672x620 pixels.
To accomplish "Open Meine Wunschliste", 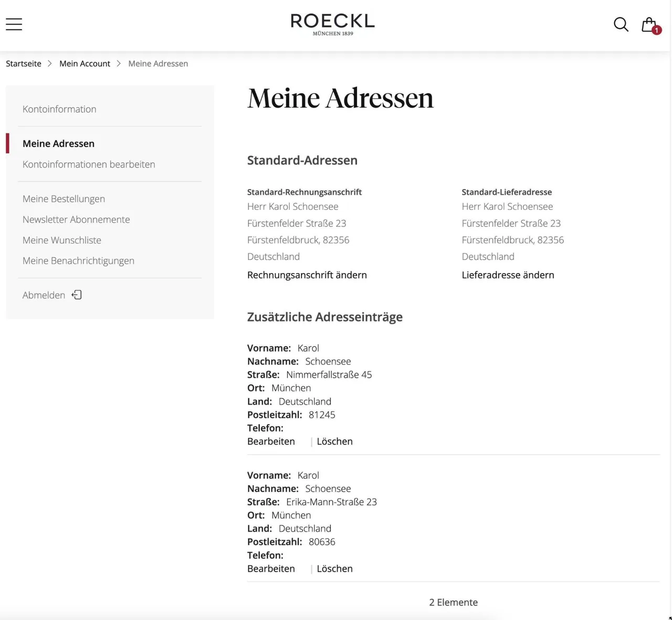I will coord(62,240).
